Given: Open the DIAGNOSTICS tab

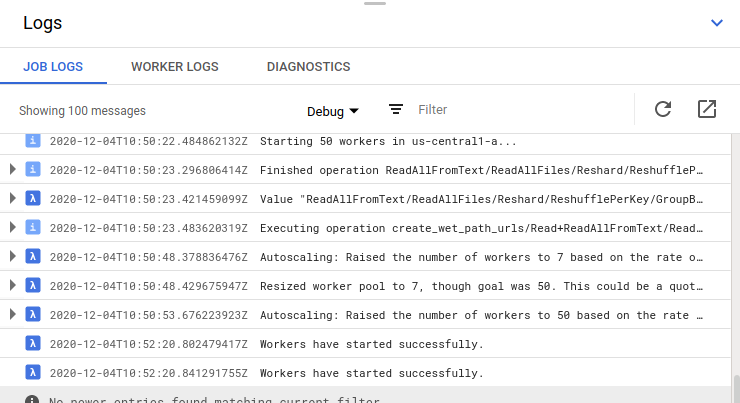Looking at the screenshot, I should coord(308,67).
